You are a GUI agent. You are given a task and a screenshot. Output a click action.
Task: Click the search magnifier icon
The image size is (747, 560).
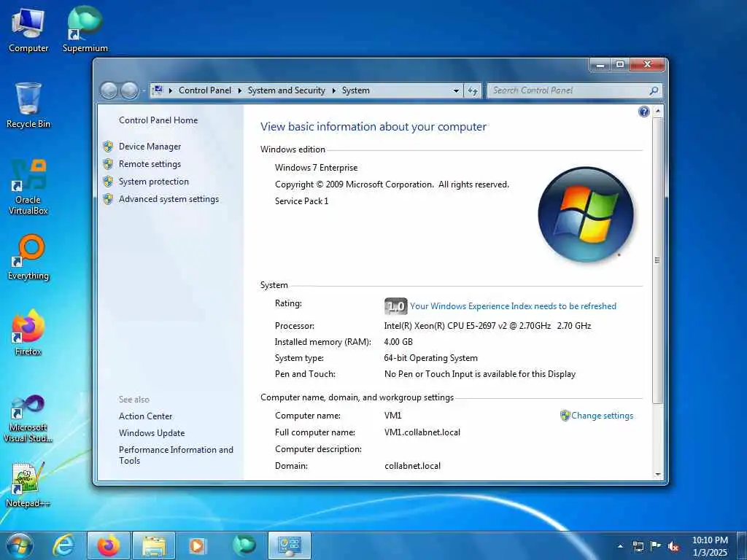[x=654, y=90]
